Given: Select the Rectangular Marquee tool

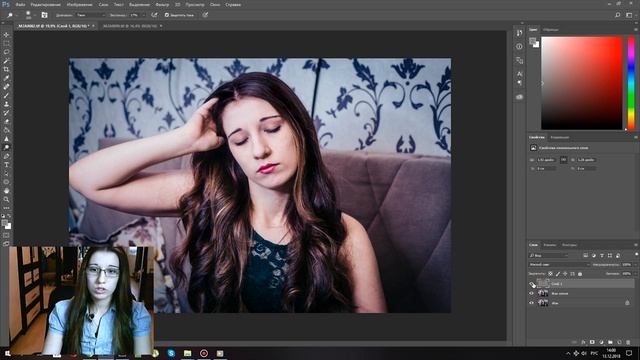Looking at the screenshot, I should [6, 43].
